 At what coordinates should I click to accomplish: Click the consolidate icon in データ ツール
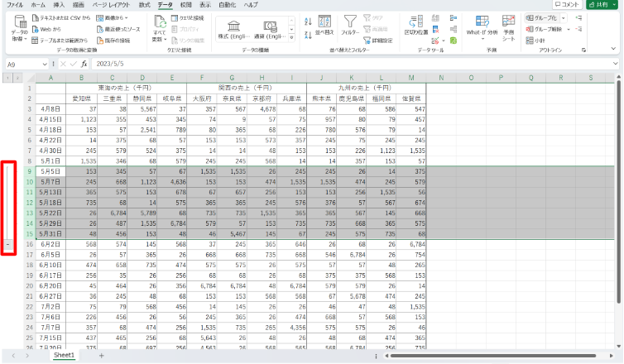(454, 18)
